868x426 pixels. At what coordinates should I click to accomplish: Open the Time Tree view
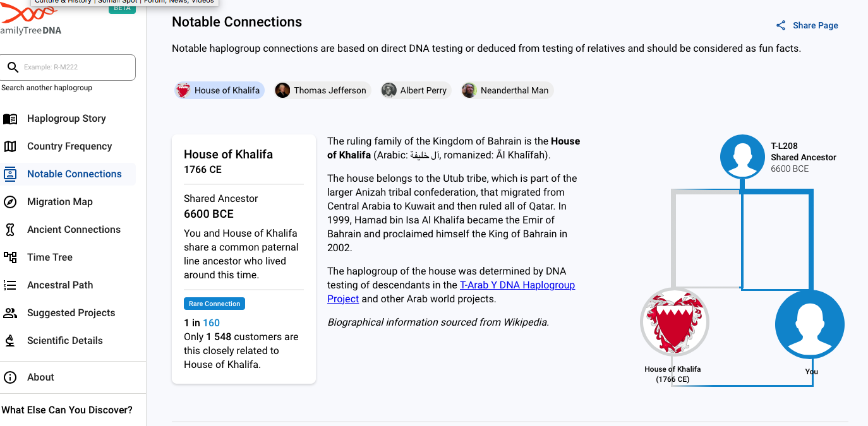(50, 257)
